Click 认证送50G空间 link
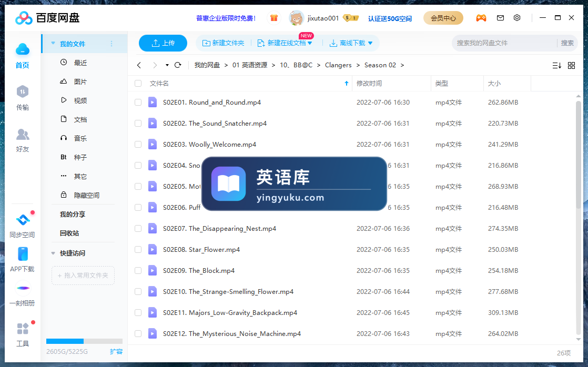 coord(390,18)
